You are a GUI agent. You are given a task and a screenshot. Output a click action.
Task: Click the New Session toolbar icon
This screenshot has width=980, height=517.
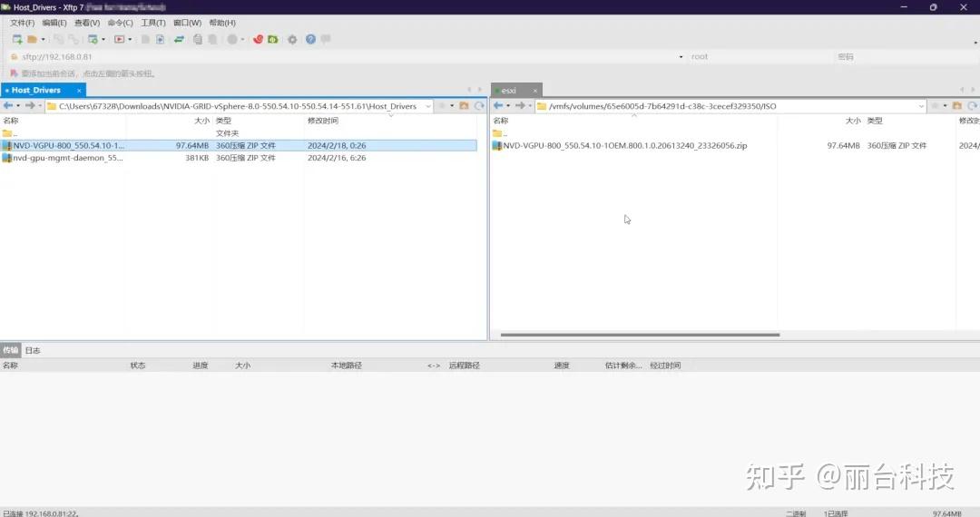pos(17,39)
